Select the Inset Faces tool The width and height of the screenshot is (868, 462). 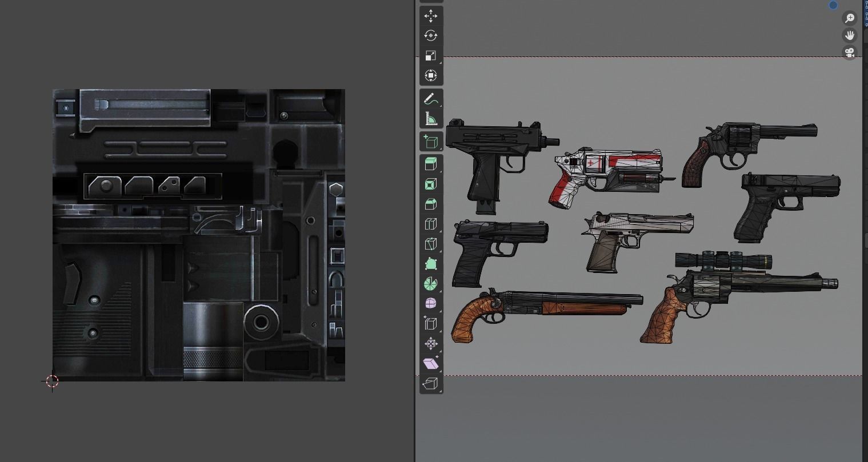tap(431, 184)
